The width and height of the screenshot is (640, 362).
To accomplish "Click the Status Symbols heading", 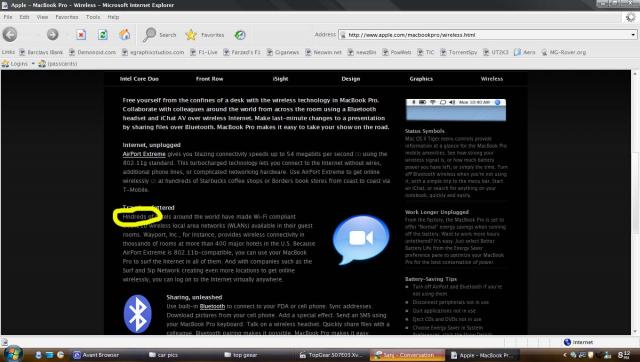I will point(424,131).
